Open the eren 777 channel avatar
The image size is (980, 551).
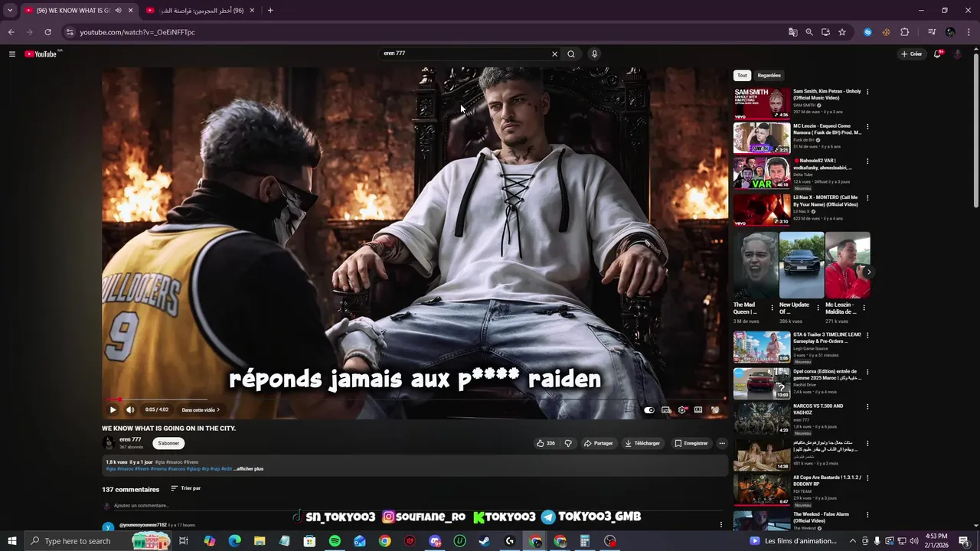click(109, 443)
